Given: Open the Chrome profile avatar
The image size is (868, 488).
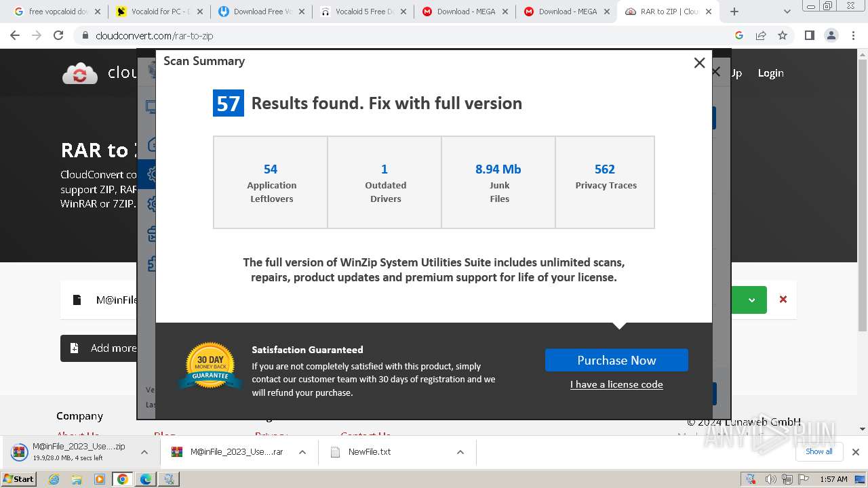Looking at the screenshot, I should click(x=831, y=35).
